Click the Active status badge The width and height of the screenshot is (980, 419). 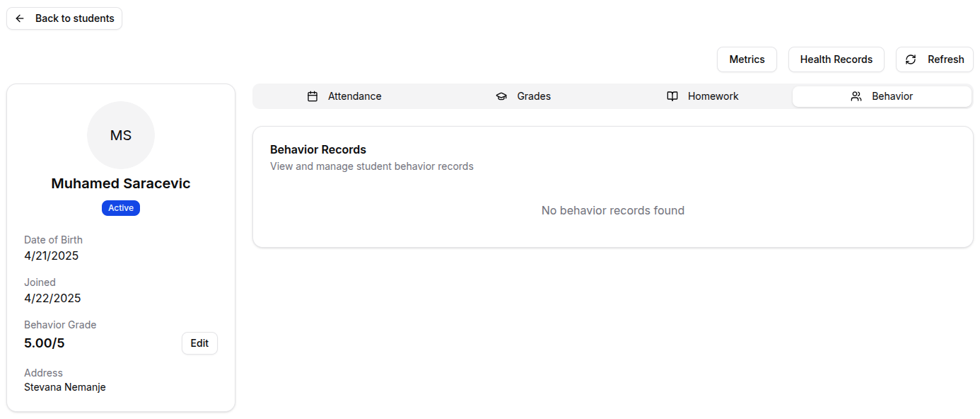click(x=121, y=208)
